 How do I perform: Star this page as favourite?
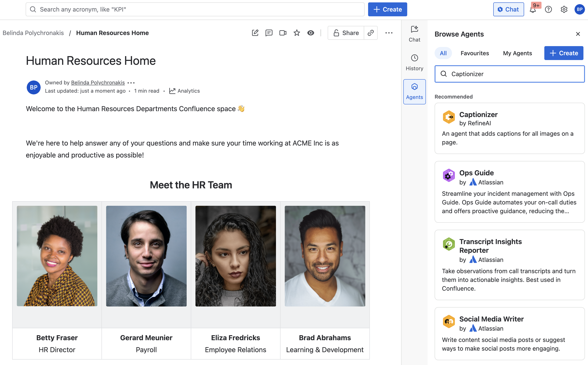297,33
